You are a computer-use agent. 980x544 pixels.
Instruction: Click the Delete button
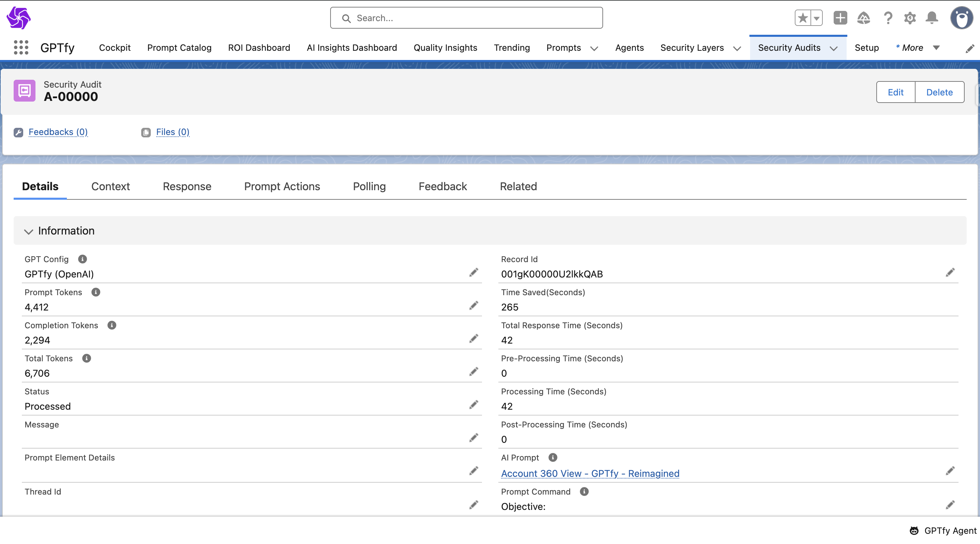pyautogui.click(x=939, y=92)
